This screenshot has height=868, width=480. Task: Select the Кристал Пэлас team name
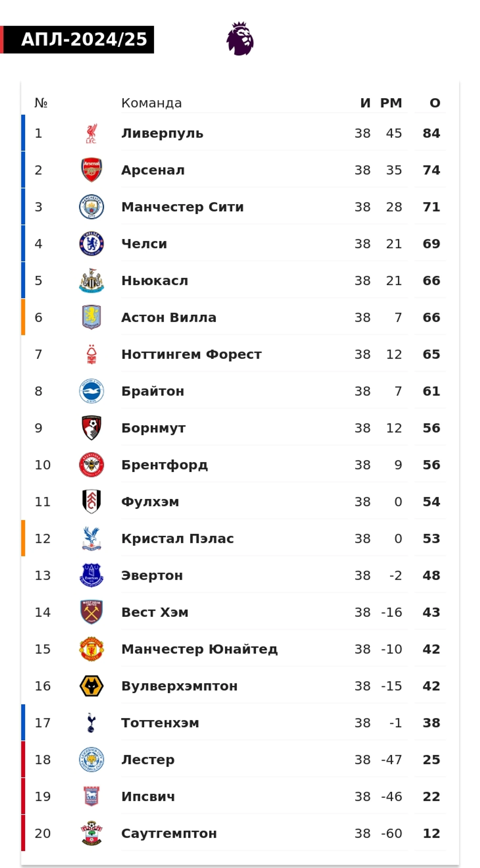178,538
